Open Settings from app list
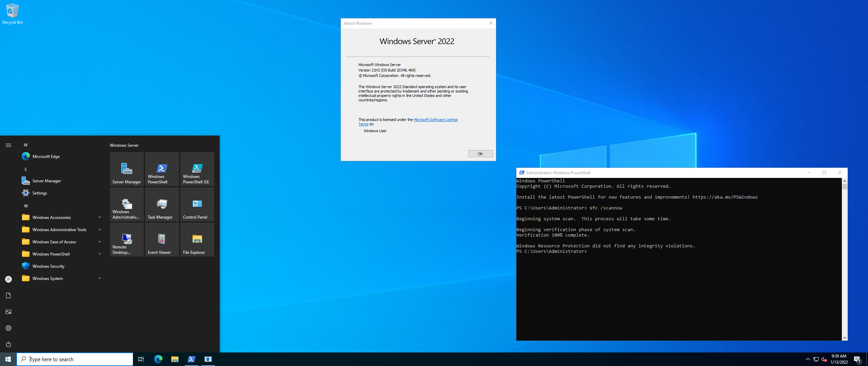 tap(62, 193)
